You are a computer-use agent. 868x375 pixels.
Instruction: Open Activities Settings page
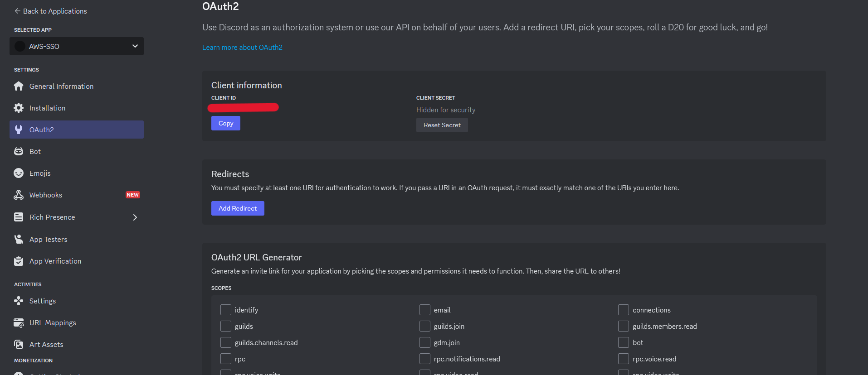tap(77, 301)
